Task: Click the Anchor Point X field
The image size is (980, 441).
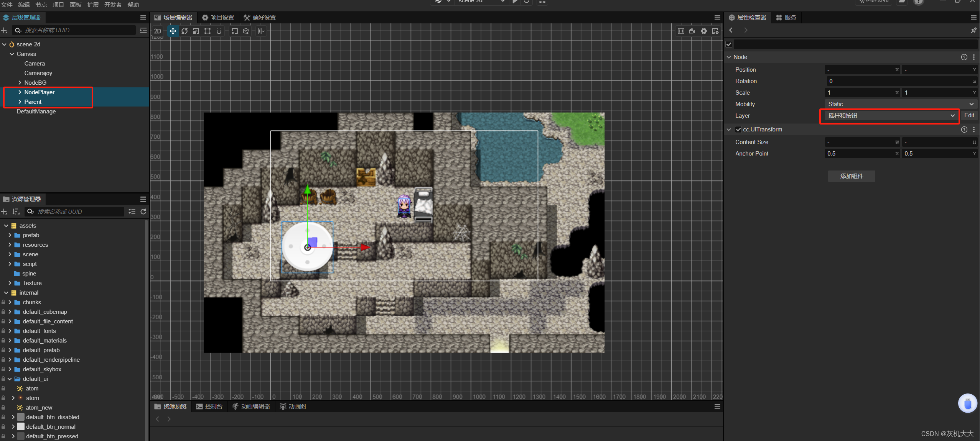Action: click(862, 154)
